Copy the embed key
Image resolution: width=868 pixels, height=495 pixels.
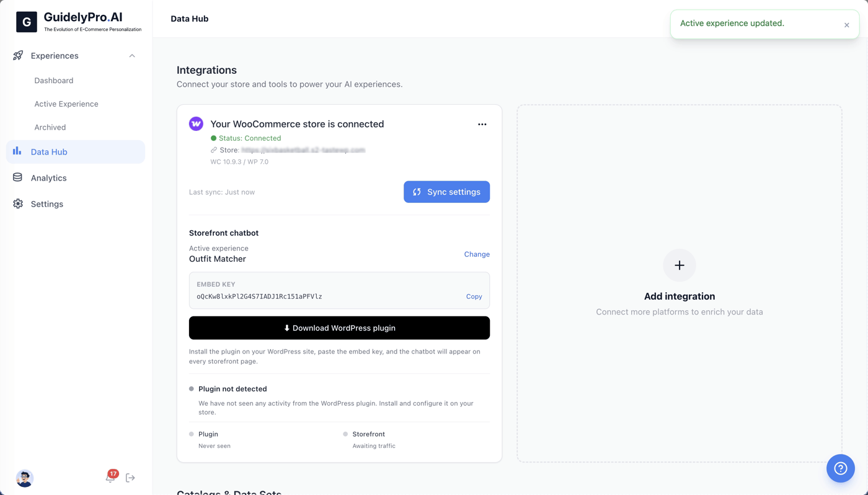tap(474, 297)
